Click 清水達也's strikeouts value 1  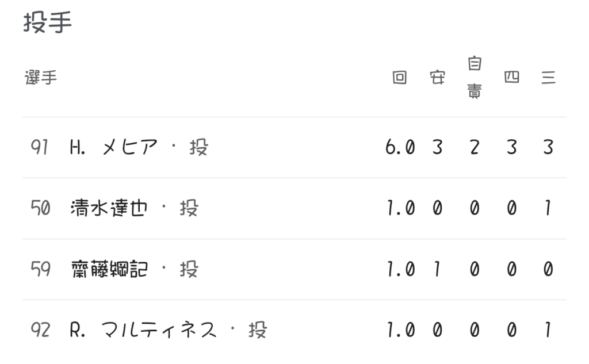548,208
